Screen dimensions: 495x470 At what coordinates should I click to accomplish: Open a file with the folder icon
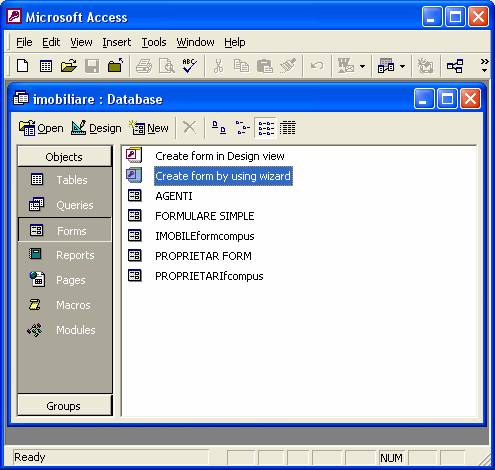click(69, 66)
